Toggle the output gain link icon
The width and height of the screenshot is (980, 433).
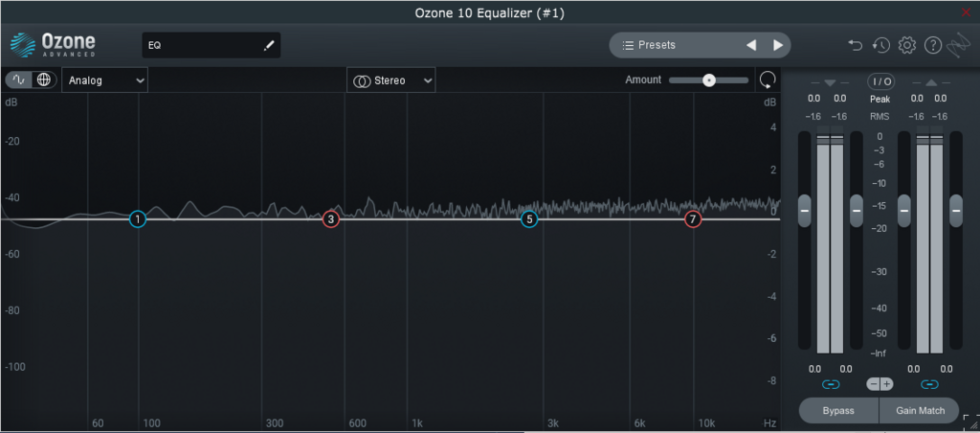coord(929,384)
